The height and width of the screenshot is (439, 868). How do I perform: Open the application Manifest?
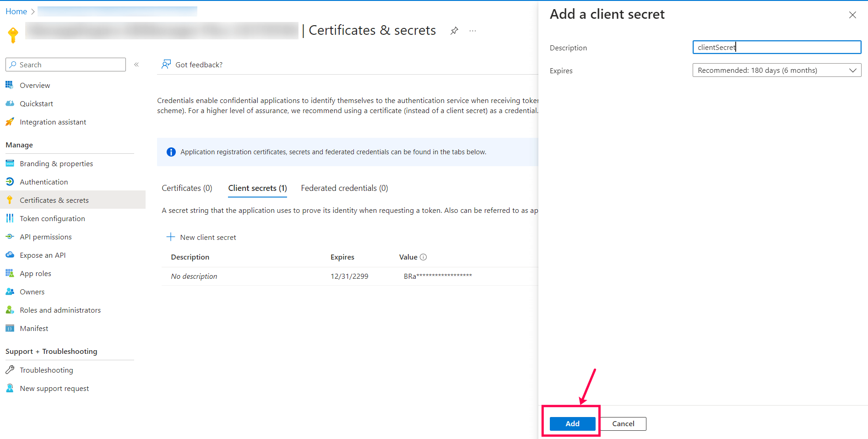pyautogui.click(x=34, y=328)
